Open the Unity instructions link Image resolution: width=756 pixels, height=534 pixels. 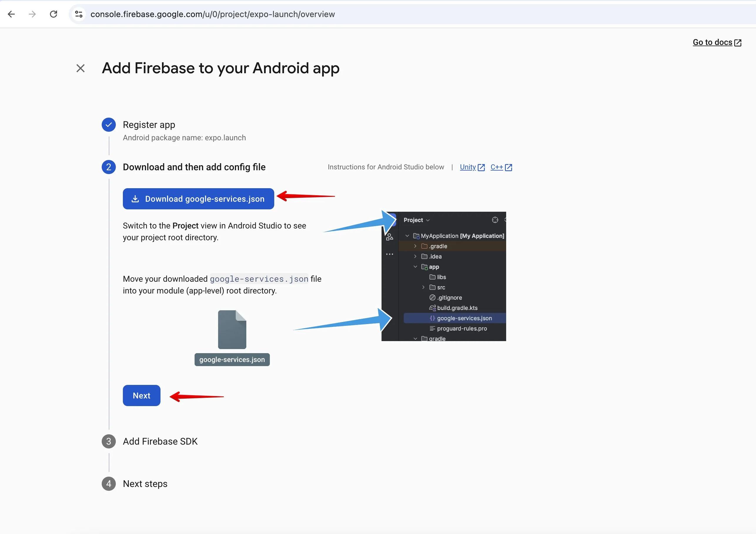pyautogui.click(x=472, y=167)
